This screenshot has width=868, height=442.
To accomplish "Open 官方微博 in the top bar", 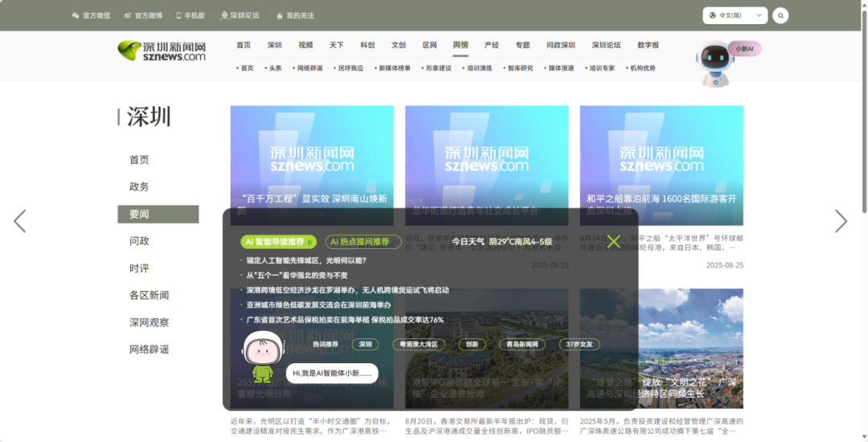I will coord(143,15).
